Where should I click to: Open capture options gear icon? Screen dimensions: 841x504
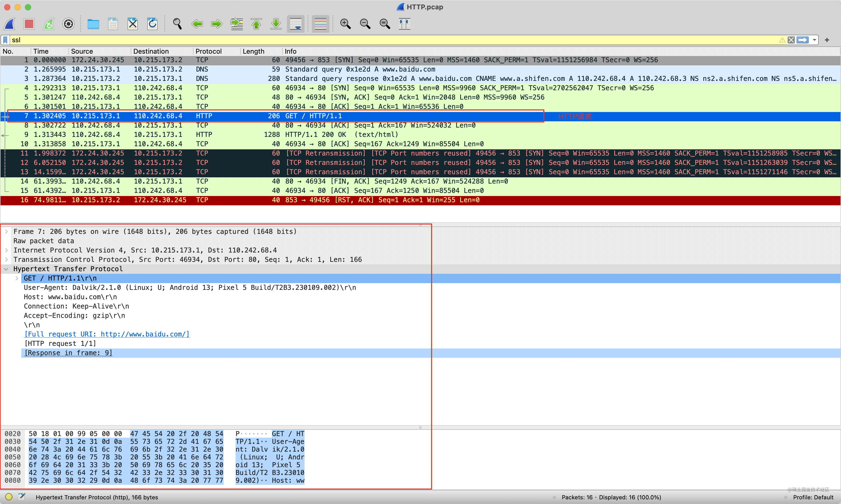pos(68,24)
